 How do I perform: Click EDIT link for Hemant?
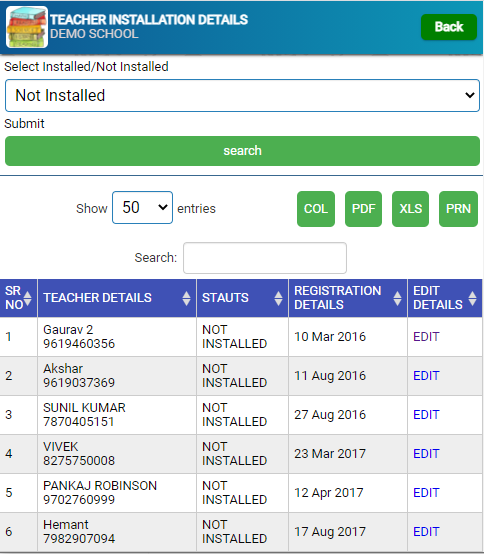pyautogui.click(x=426, y=531)
